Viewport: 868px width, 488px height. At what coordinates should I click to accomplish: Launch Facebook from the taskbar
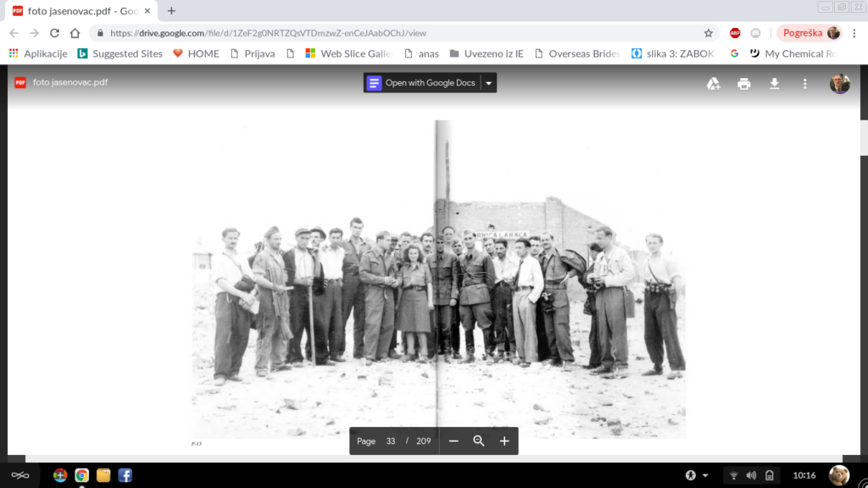125,475
